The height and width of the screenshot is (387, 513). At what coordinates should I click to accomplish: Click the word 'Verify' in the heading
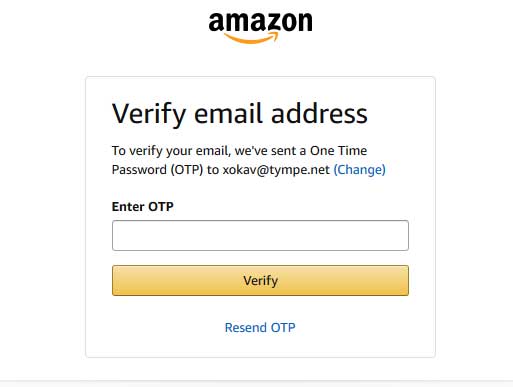(x=149, y=115)
